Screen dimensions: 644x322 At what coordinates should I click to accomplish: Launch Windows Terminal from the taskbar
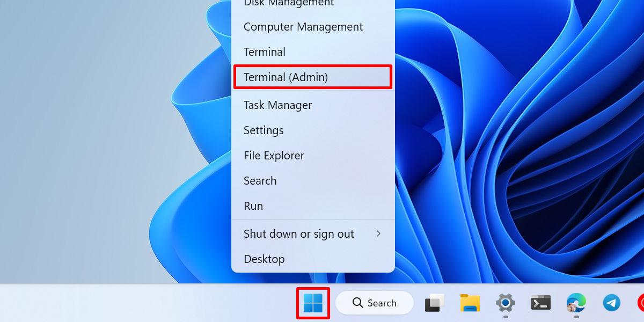point(540,303)
